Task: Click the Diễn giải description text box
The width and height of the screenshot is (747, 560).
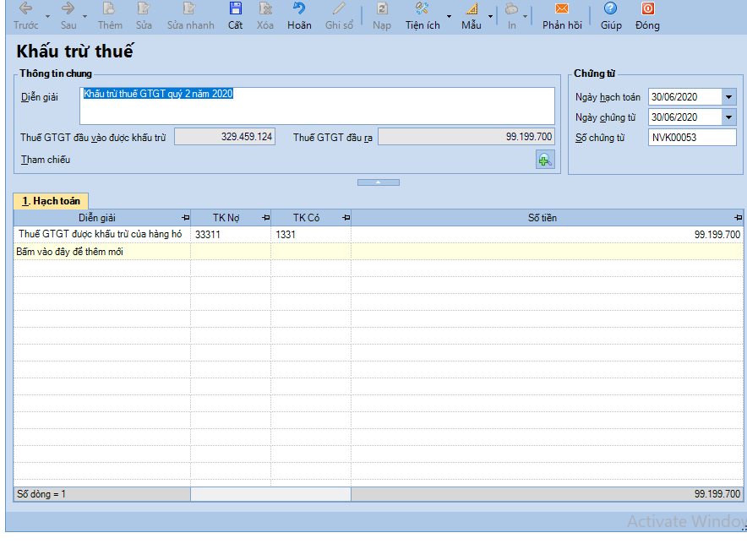Action: point(317,106)
